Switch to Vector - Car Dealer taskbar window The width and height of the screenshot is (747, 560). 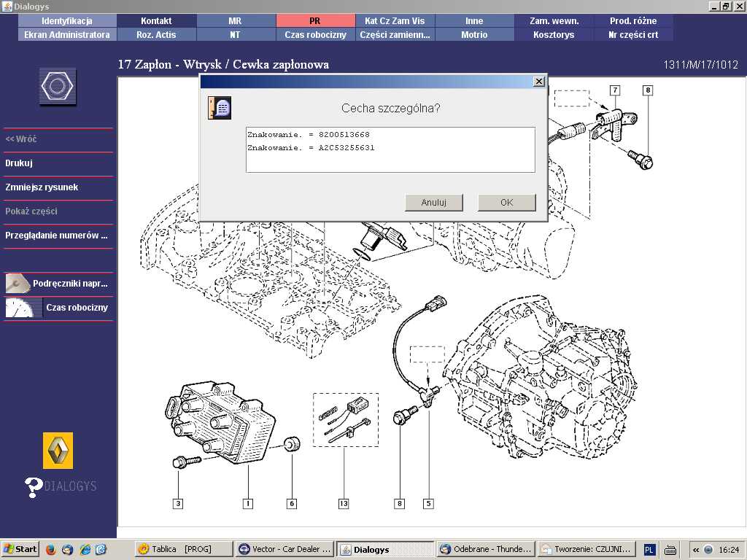tap(285, 550)
